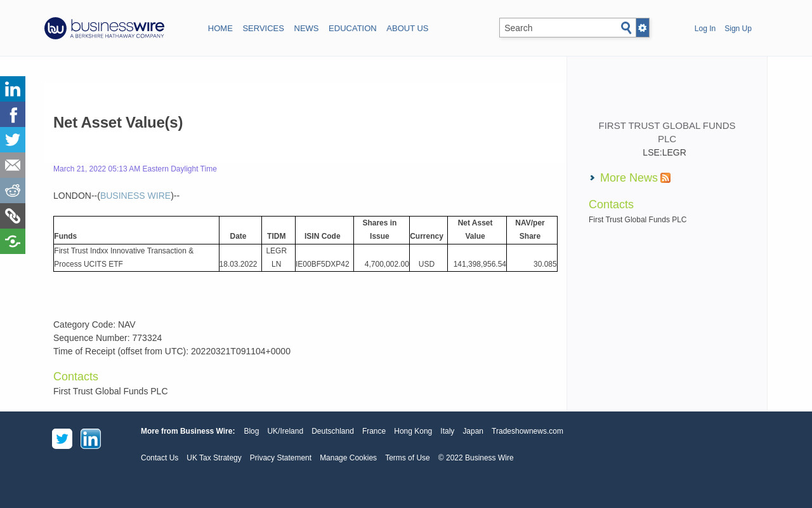The image size is (812, 508).
Task: Open the RSS feed icon beside More News
Action: tap(665, 178)
